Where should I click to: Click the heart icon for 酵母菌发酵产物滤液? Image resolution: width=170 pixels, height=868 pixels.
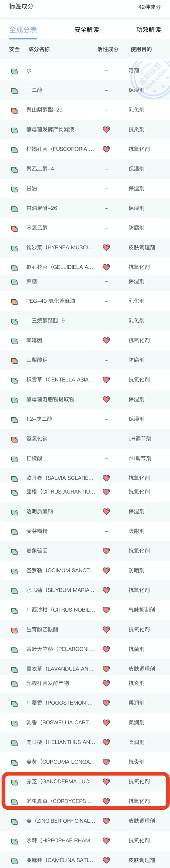coord(106,129)
